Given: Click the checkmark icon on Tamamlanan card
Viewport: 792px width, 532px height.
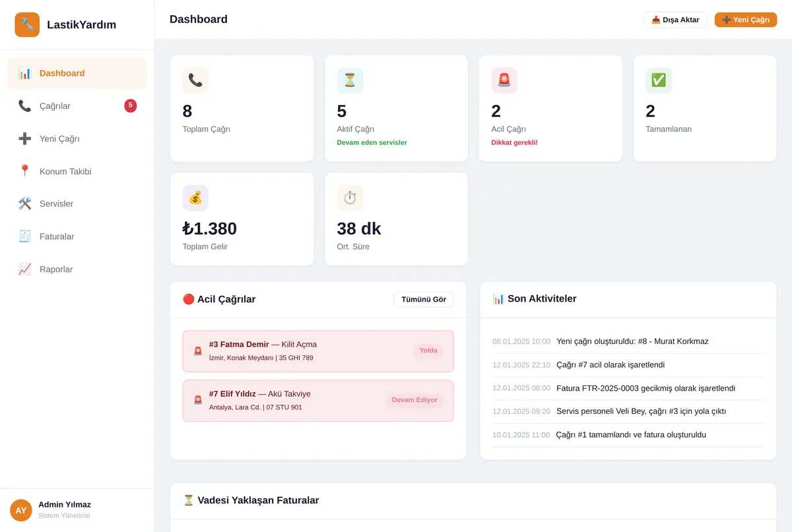Looking at the screenshot, I should pos(659,81).
